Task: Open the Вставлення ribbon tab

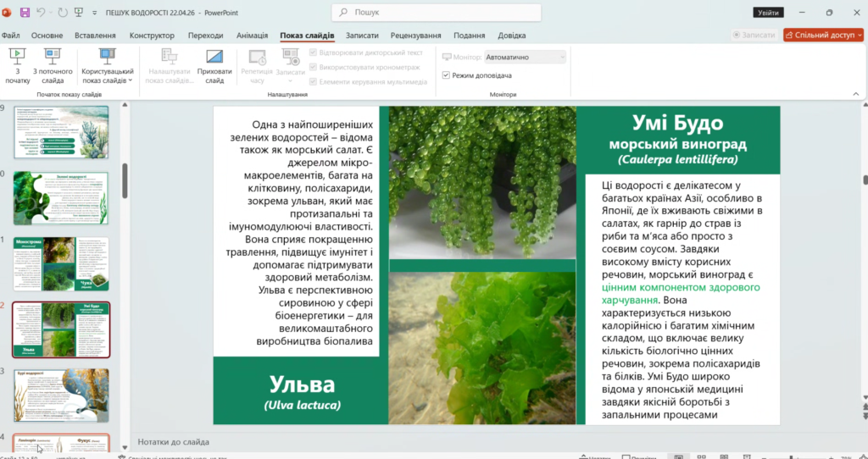Action: (x=95, y=36)
